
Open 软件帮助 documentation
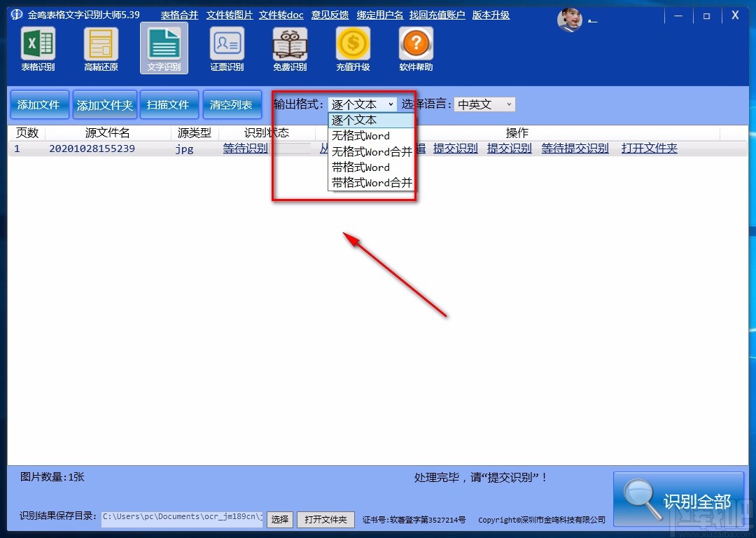coord(415,49)
